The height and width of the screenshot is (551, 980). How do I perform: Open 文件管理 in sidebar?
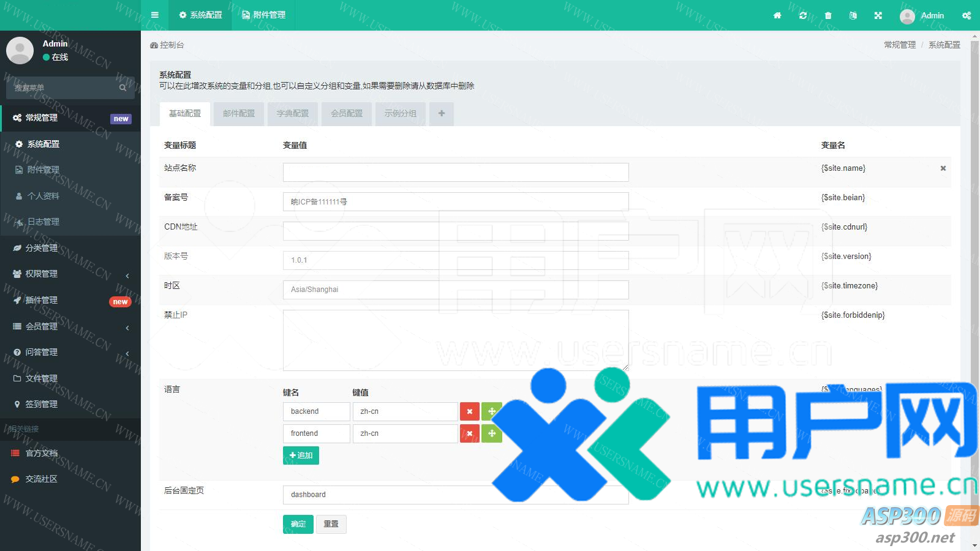tap(70, 378)
